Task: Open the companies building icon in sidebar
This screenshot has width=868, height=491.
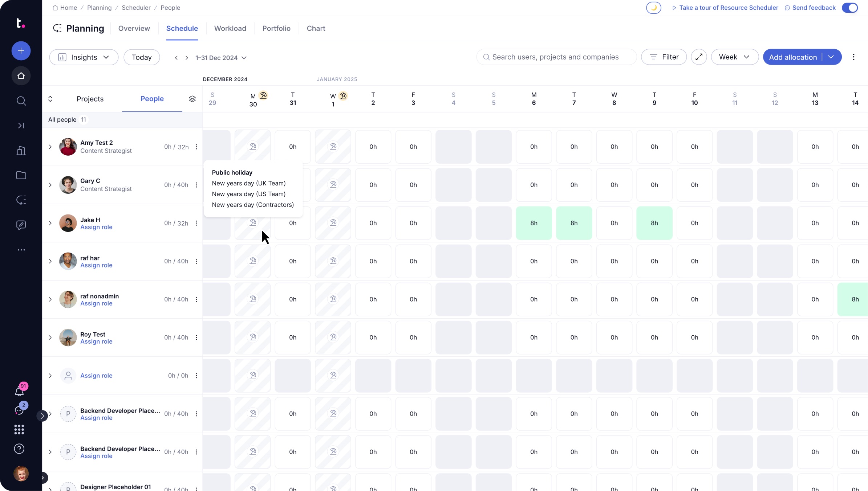Action: (21, 150)
